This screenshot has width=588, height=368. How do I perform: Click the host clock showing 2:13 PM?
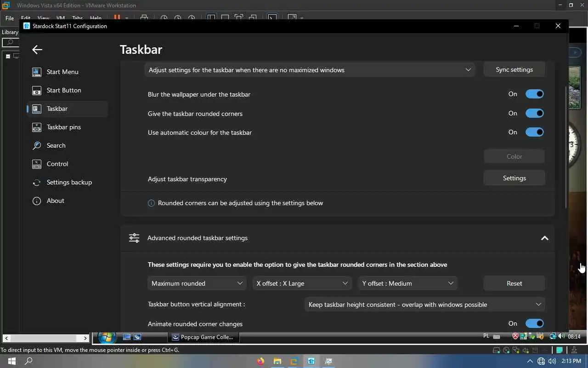(571, 361)
